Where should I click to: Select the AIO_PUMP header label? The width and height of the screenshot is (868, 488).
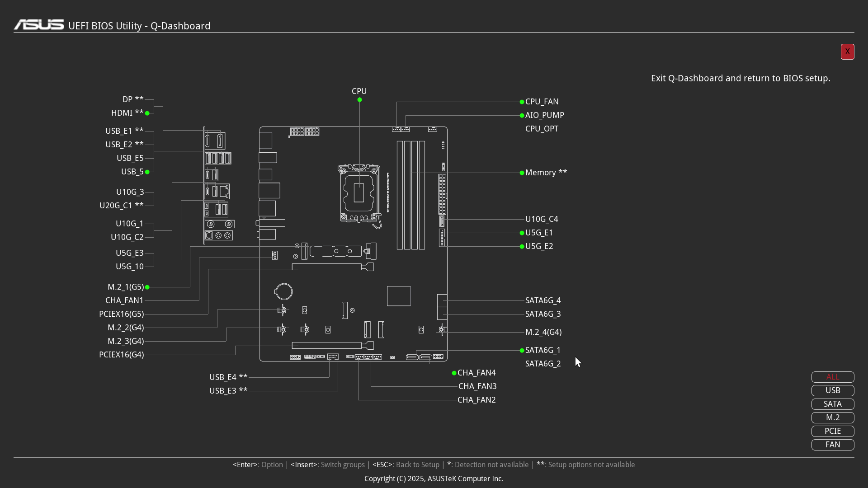pyautogui.click(x=544, y=115)
